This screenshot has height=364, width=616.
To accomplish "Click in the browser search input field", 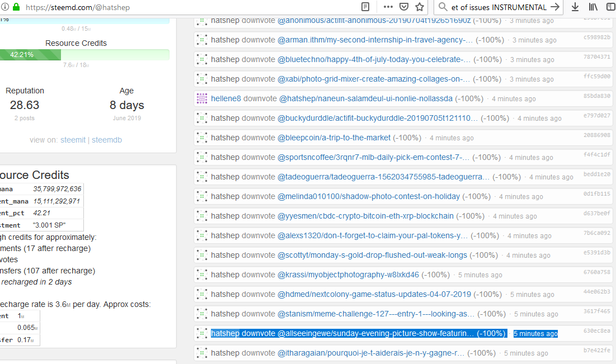I will click(x=498, y=7).
